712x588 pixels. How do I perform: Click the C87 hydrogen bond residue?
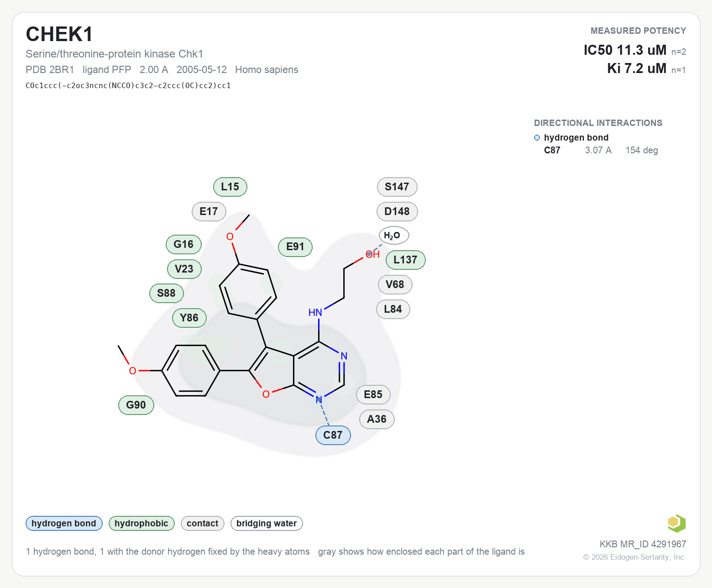tap(333, 435)
